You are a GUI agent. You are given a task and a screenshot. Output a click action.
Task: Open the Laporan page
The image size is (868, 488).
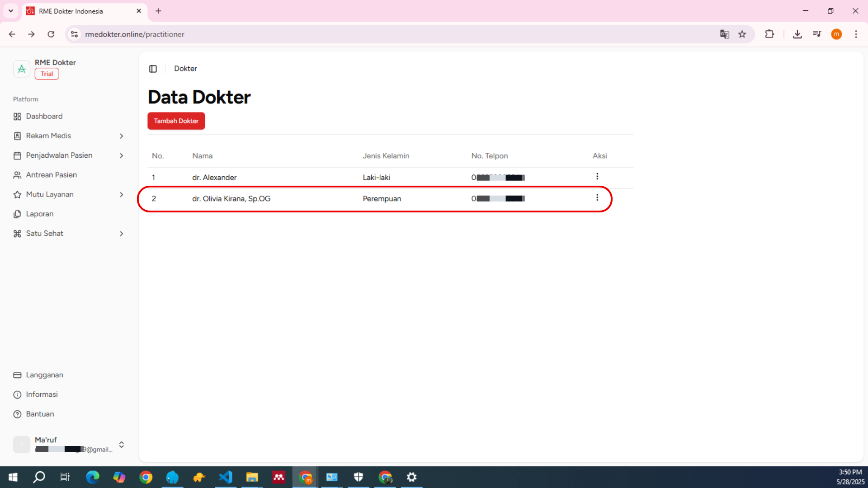[40, 214]
